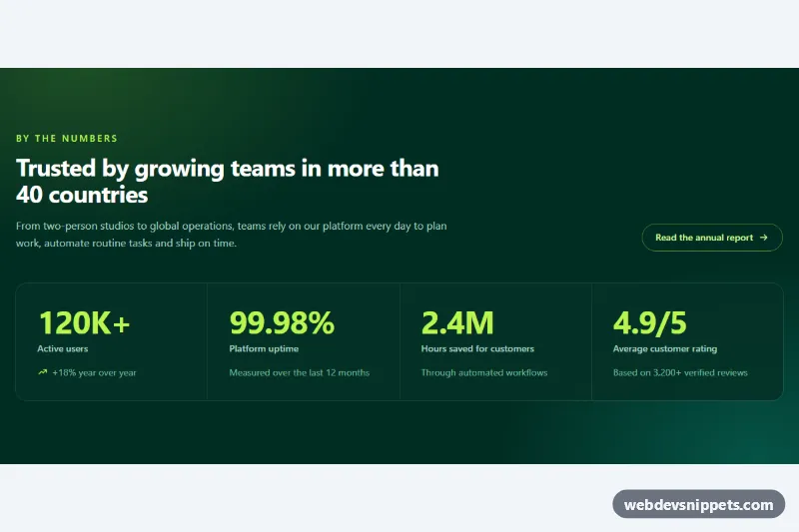Open the 'Read the annual report' button

712,238
